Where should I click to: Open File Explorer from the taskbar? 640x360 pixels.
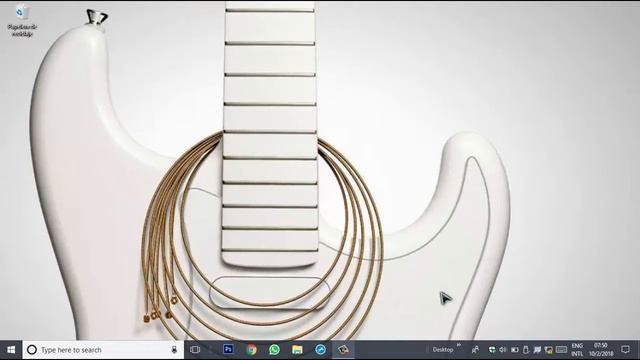click(x=298, y=350)
